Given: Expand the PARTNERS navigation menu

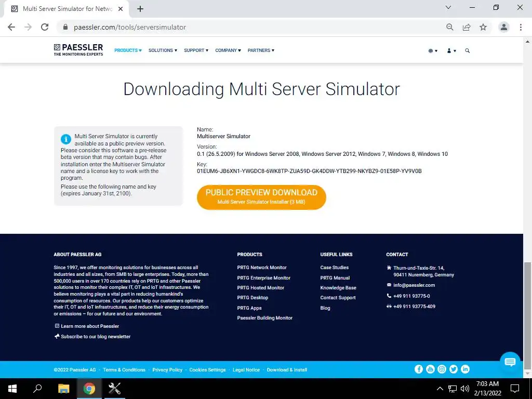Looking at the screenshot, I should pos(261,50).
